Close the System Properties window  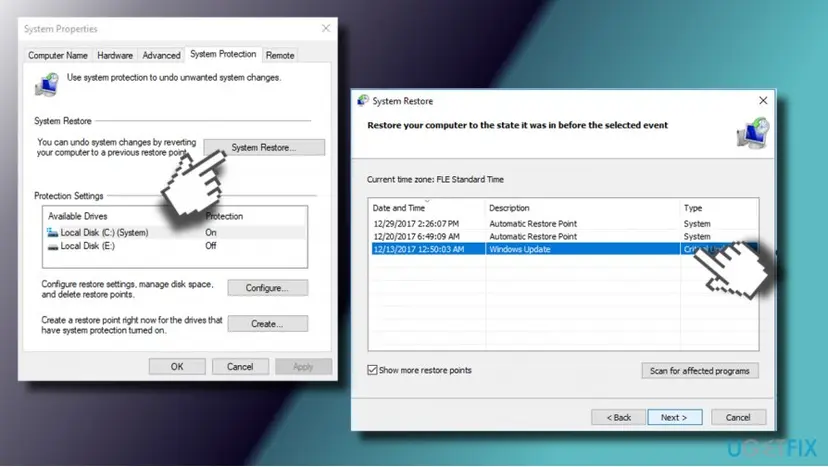(326, 28)
